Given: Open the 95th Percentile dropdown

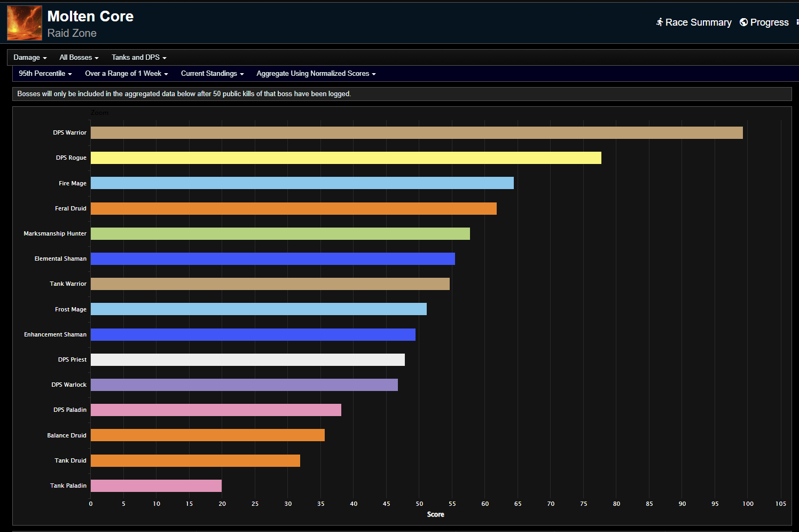Looking at the screenshot, I should [45, 73].
